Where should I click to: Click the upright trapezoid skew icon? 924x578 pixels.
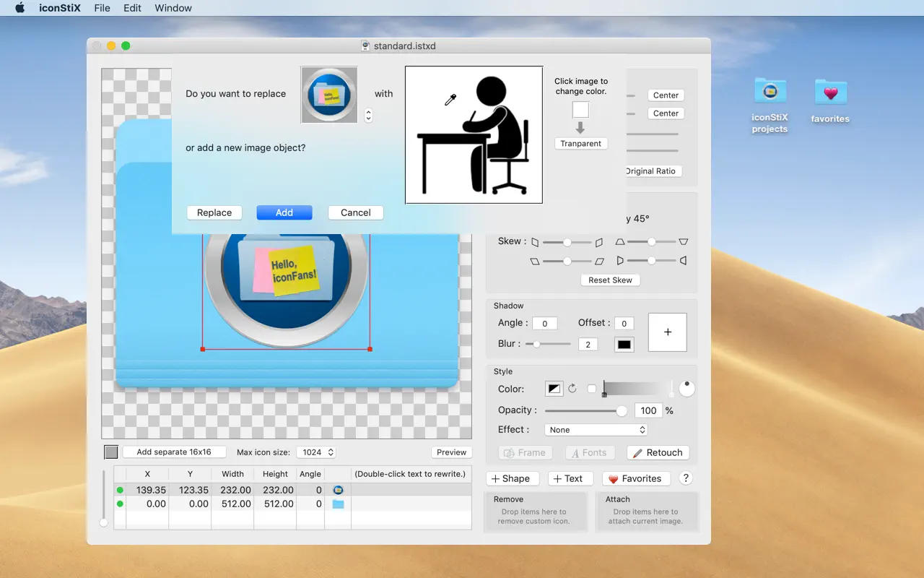[x=619, y=242]
